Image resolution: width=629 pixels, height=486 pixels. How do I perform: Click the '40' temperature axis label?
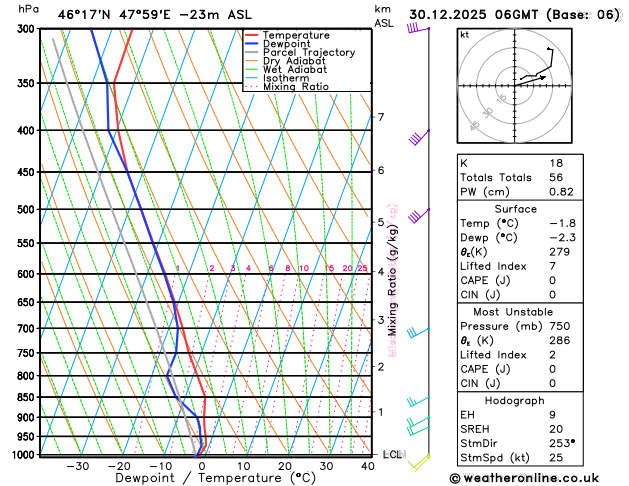[x=367, y=467]
